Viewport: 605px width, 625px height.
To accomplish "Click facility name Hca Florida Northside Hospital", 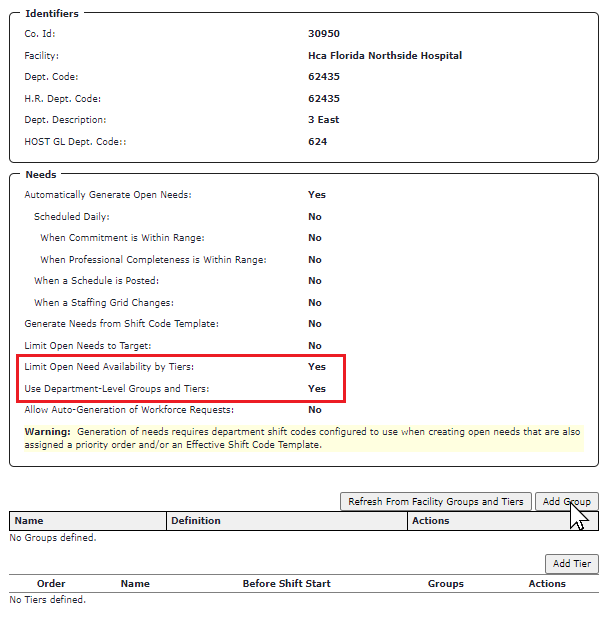I will point(385,55).
